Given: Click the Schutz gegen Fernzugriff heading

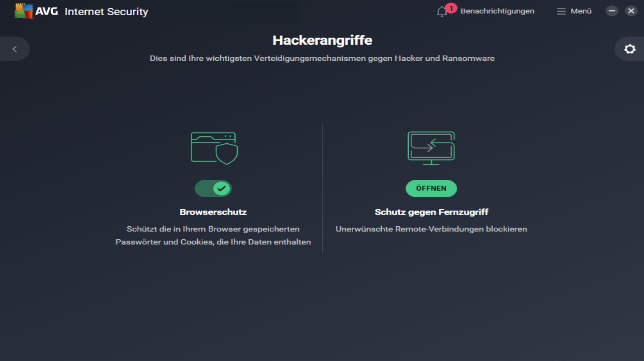Looking at the screenshot, I should tap(431, 212).
